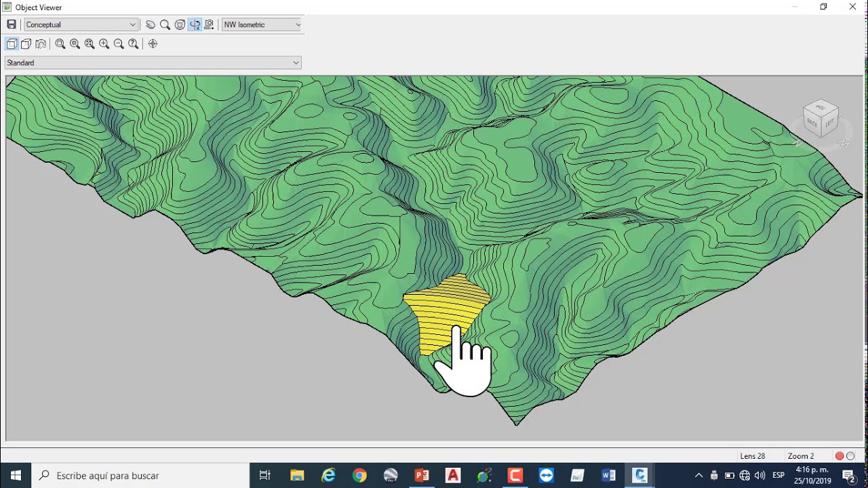Toggle perspective projection cube icon
This screenshot has width=868, height=488.
(x=26, y=43)
